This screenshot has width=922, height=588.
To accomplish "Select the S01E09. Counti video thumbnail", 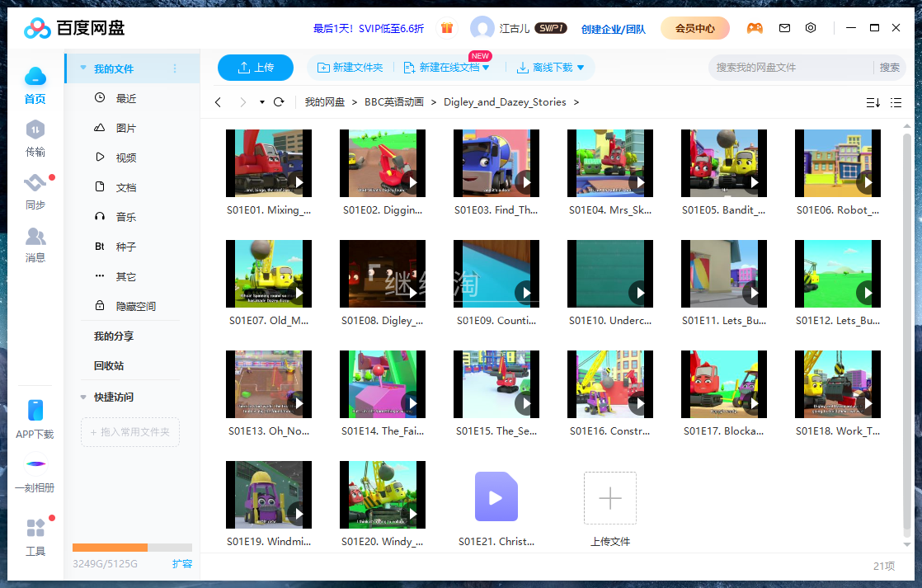I will [496, 274].
